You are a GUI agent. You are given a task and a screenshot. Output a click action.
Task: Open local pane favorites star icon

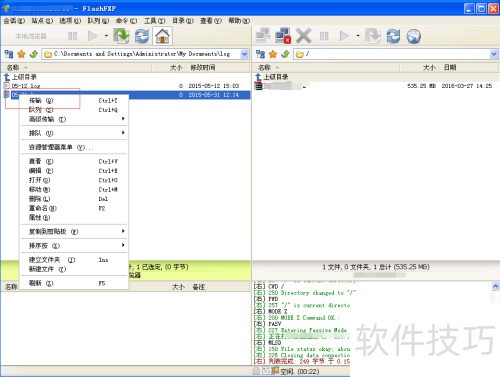(21, 54)
